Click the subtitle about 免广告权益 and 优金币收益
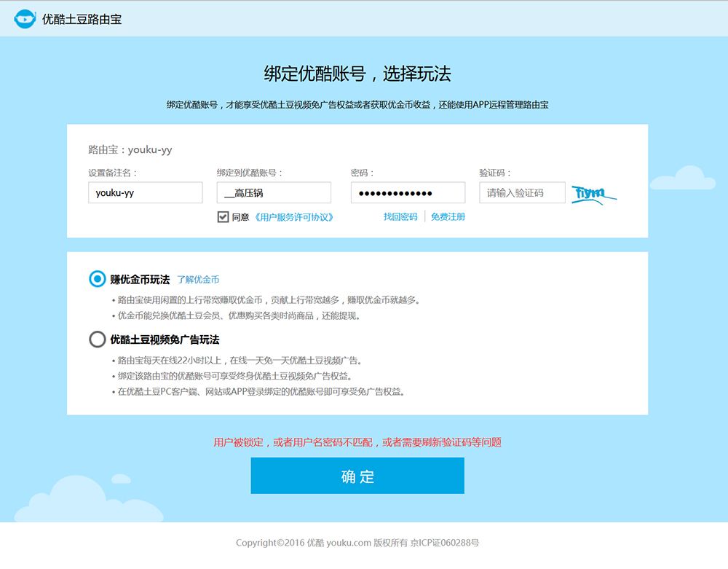 [x=357, y=105]
